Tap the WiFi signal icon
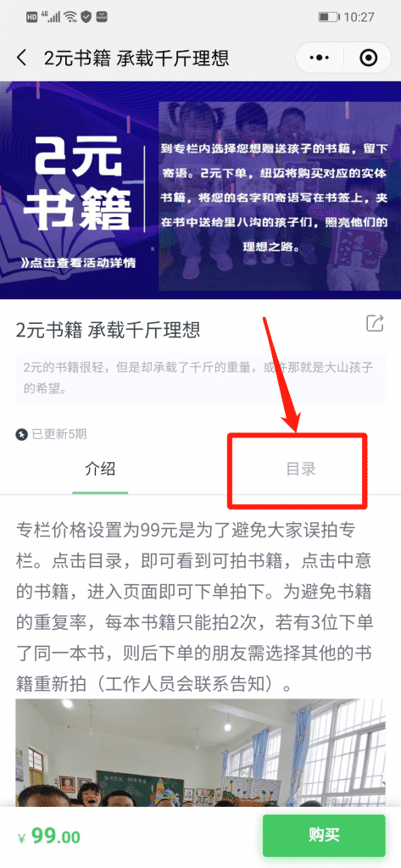This screenshot has width=401, height=868. pyautogui.click(x=70, y=17)
